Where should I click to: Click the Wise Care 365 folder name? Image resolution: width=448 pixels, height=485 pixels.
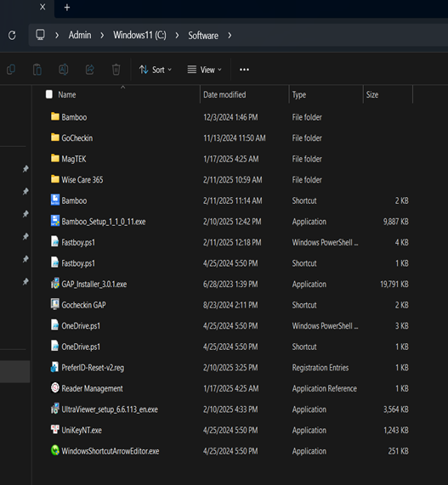[x=82, y=180]
